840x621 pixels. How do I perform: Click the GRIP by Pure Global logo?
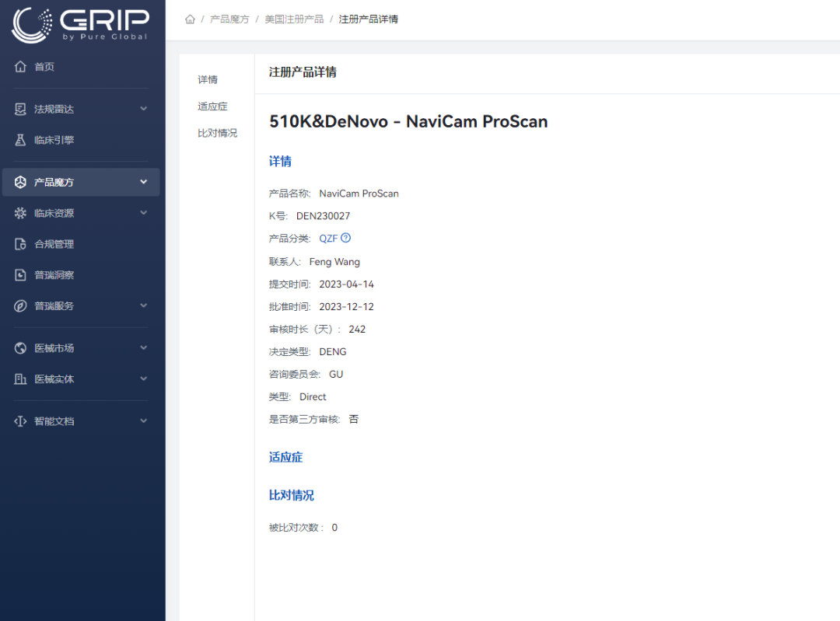point(80,25)
